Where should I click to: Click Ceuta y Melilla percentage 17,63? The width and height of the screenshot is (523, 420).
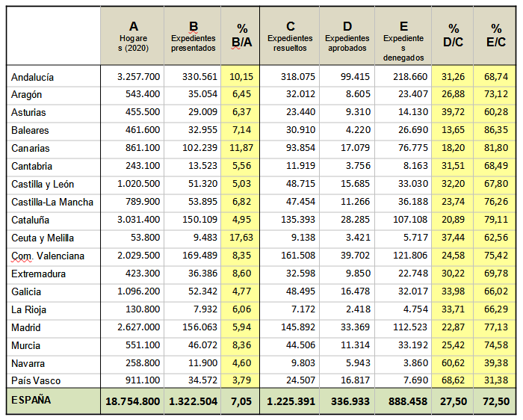point(241,238)
